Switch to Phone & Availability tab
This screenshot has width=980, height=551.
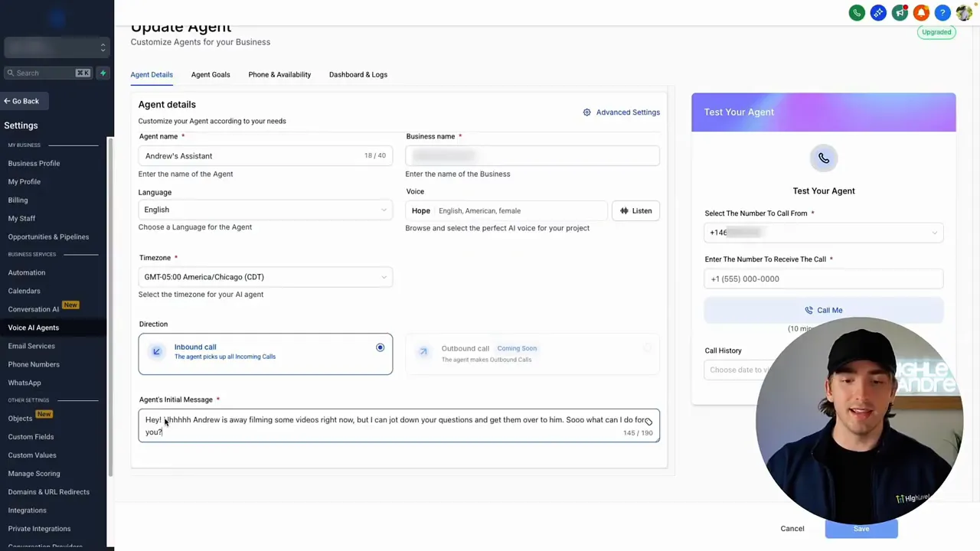(x=279, y=74)
